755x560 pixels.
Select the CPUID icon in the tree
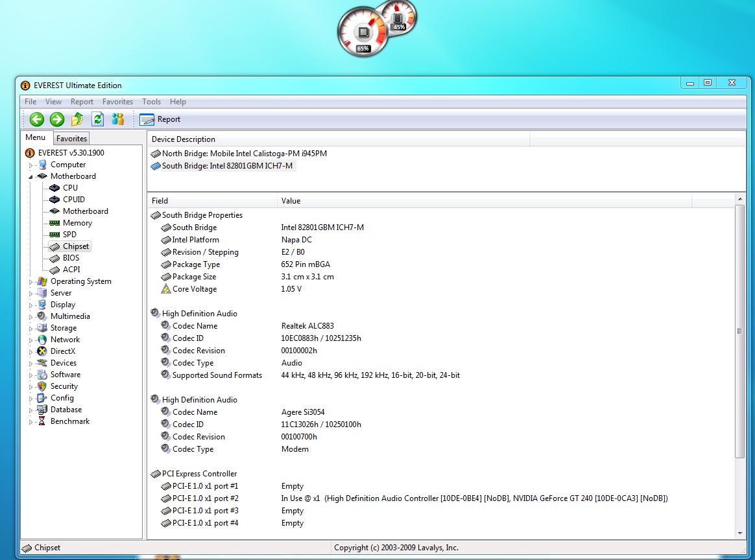click(x=54, y=199)
